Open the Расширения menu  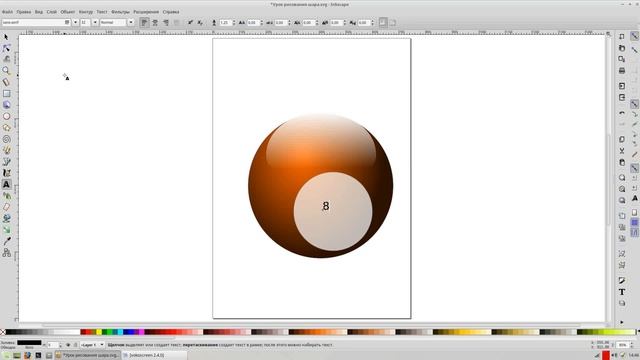pos(146,12)
